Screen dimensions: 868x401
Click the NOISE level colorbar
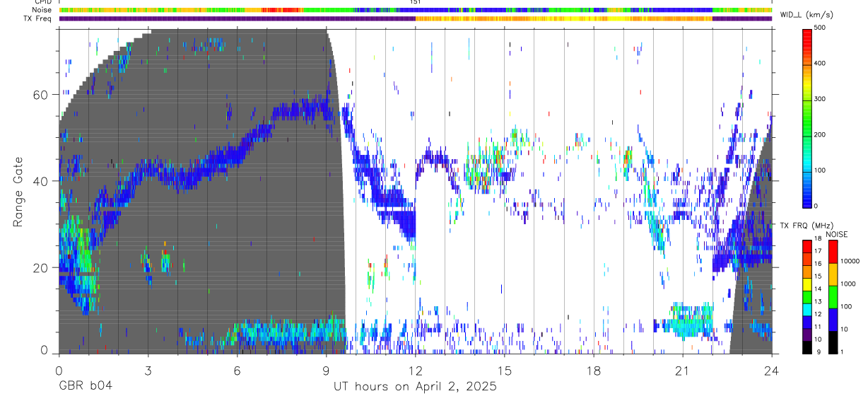pos(833,297)
